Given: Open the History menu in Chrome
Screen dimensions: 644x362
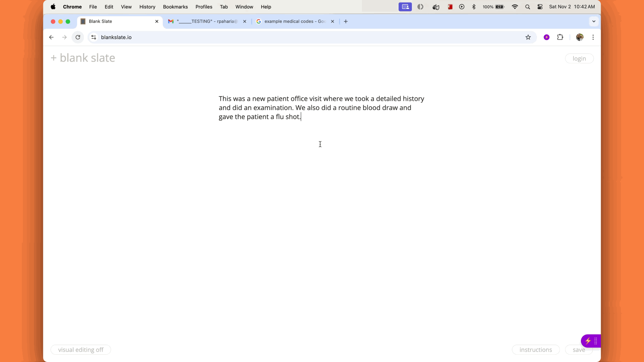Looking at the screenshot, I should point(147,7).
